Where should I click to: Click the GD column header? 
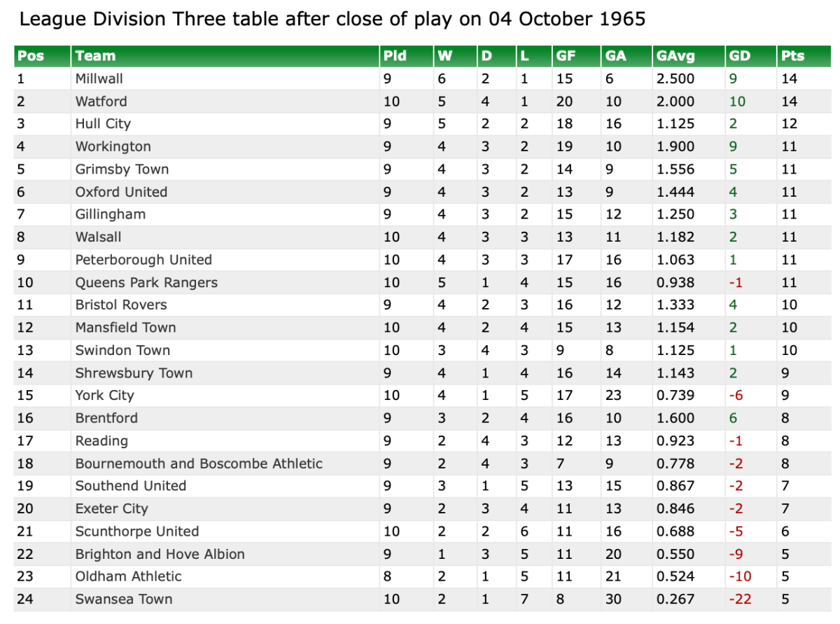coord(739,56)
